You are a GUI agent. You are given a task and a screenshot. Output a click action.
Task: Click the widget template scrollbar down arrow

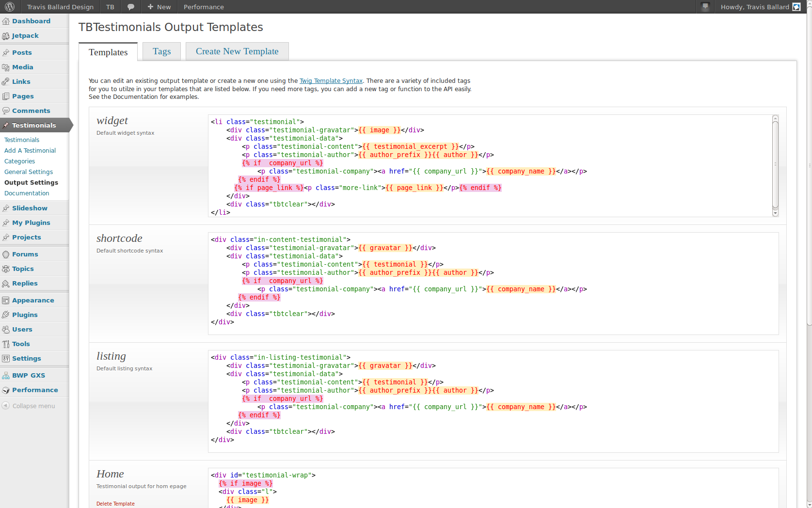pos(775,213)
